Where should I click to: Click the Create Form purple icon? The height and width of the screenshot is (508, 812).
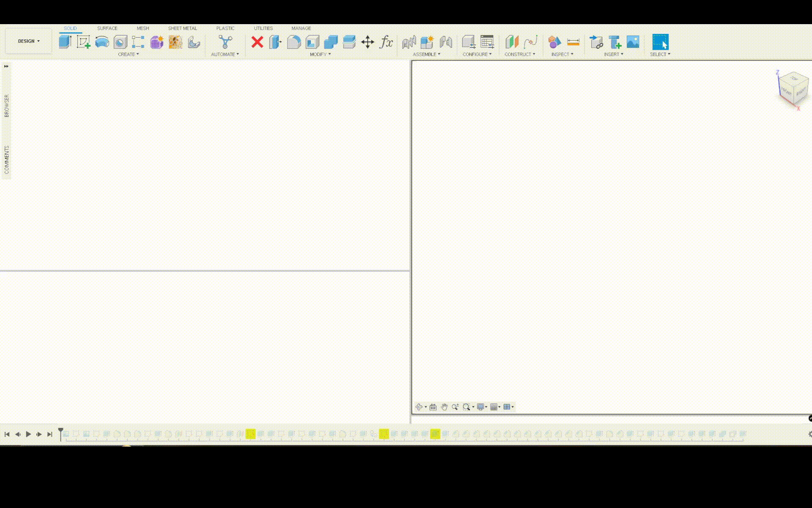click(x=157, y=42)
